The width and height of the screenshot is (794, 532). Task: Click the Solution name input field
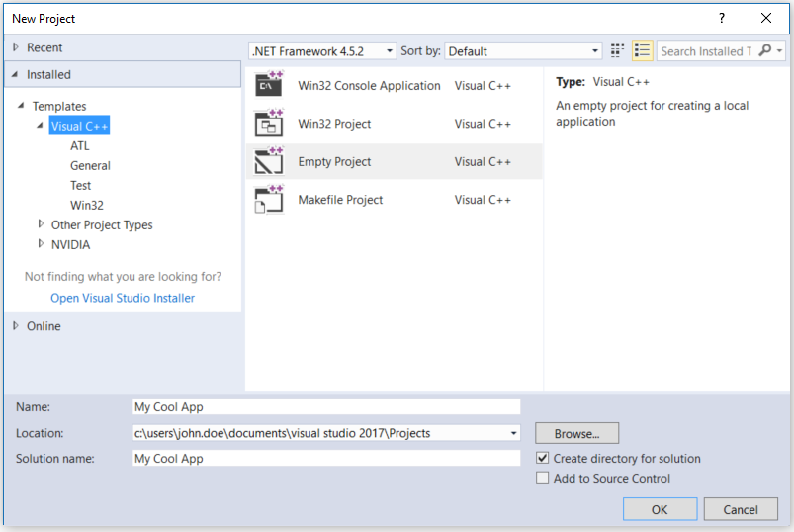326,458
